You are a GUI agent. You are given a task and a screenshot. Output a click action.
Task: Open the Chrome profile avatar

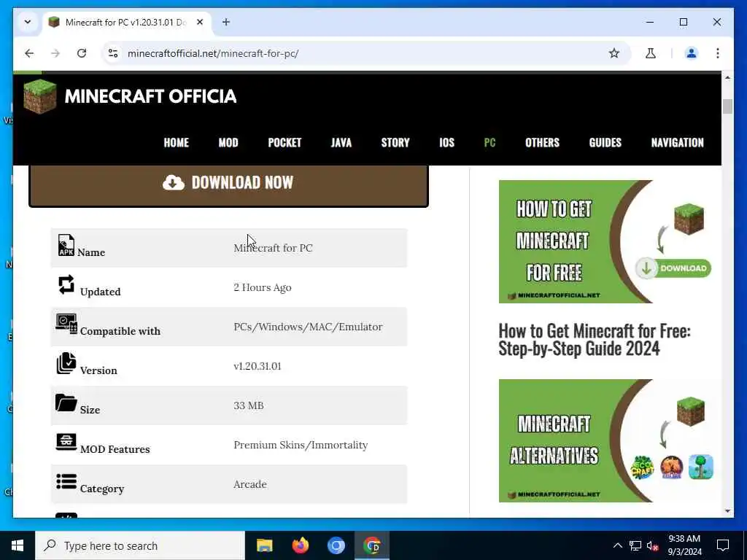point(692,53)
